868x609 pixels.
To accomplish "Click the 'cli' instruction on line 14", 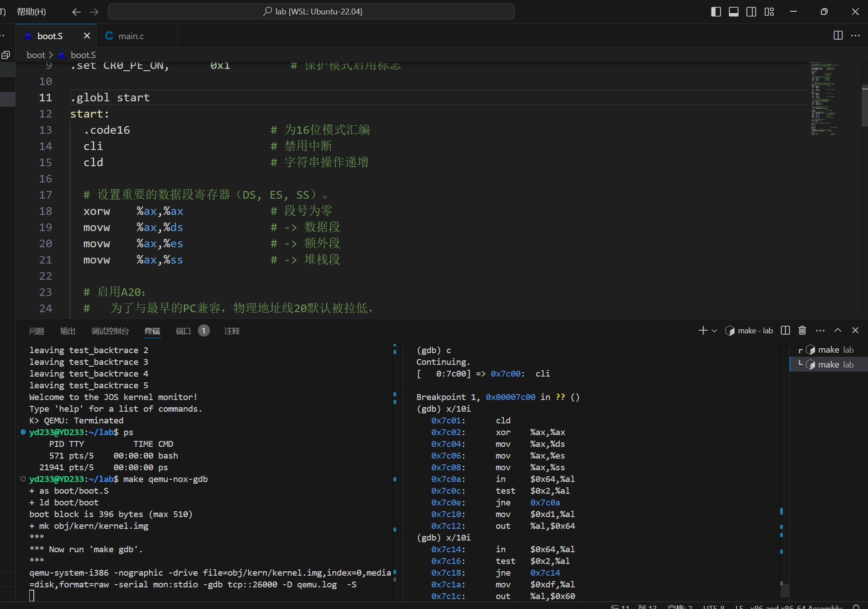I will coord(93,146).
